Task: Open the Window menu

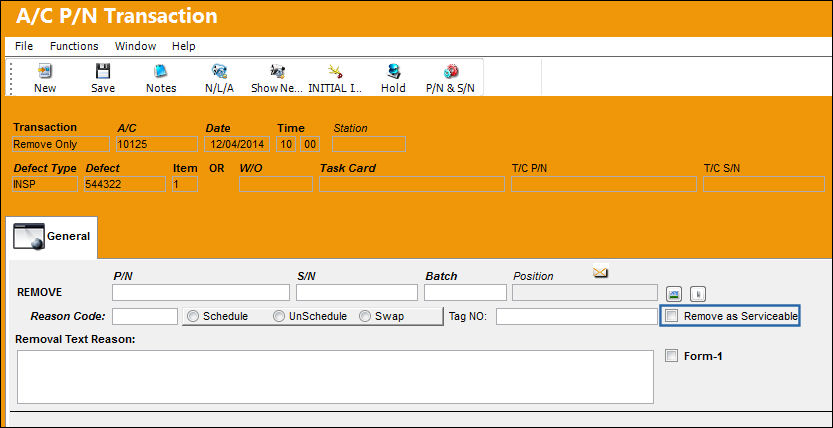Action: [135, 46]
